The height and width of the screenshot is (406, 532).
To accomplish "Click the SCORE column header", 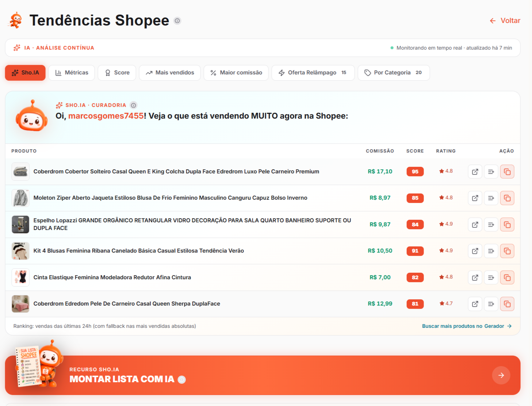I will [x=415, y=151].
